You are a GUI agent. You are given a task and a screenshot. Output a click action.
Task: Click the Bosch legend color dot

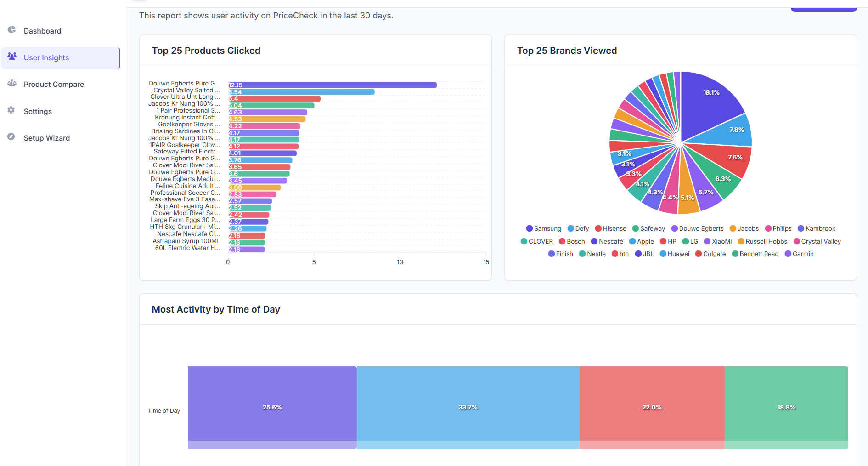tap(562, 241)
